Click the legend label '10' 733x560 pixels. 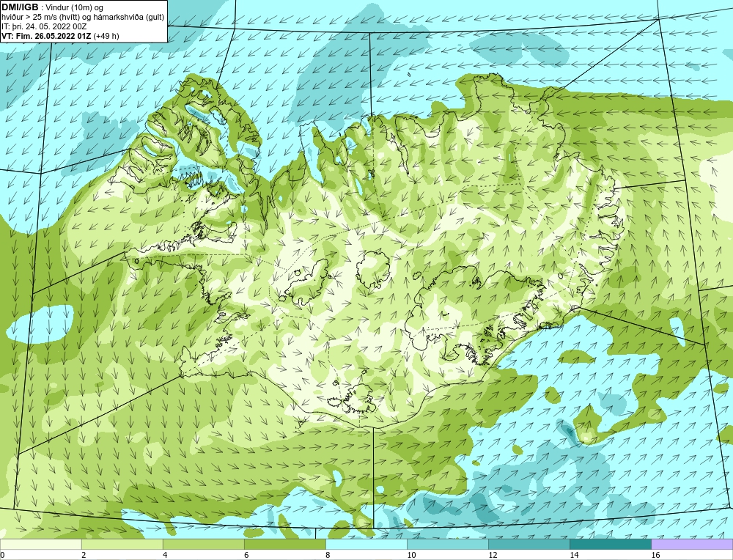[x=411, y=555]
